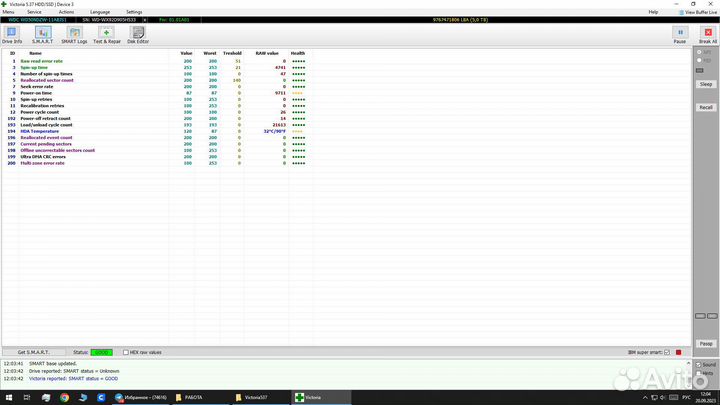Open the Test & Repair section
720x405 pixels.
pos(107,34)
